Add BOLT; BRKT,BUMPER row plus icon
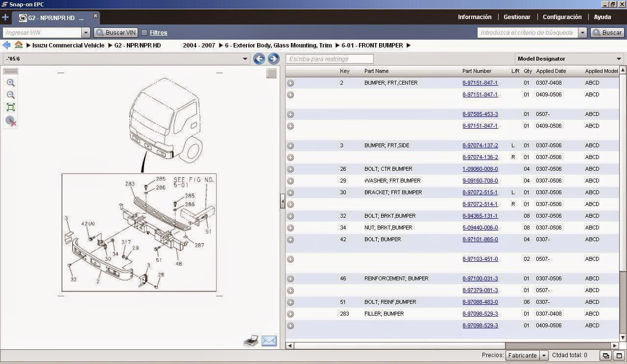Viewport: 627px width, 364px height. 290,216
